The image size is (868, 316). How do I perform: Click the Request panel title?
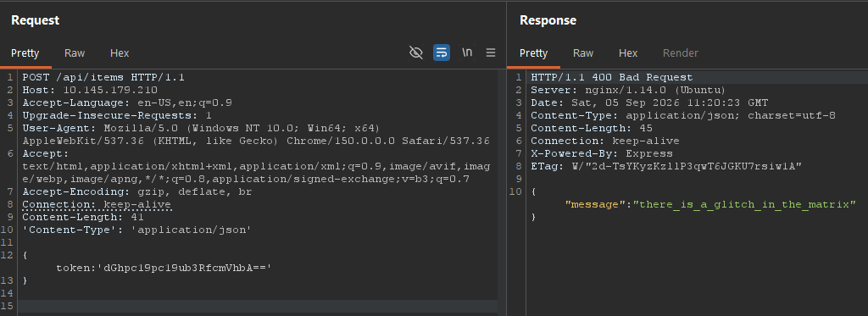pyautogui.click(x=36, y=20)
